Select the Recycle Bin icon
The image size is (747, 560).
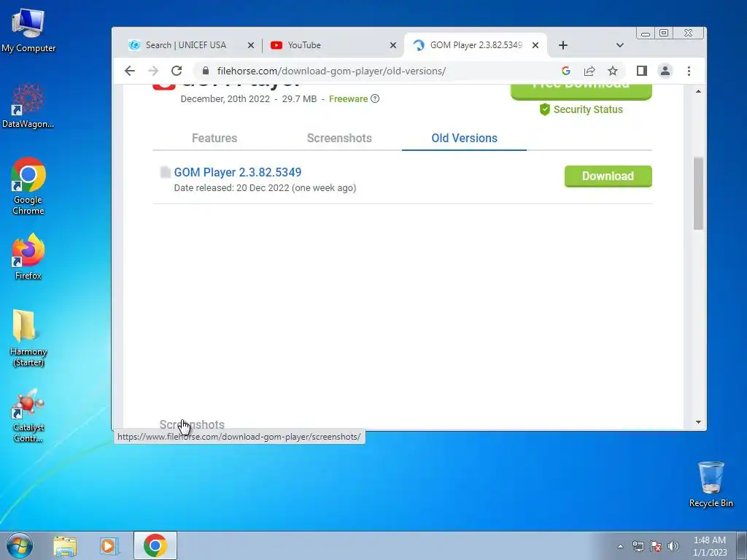coord(711,484)
